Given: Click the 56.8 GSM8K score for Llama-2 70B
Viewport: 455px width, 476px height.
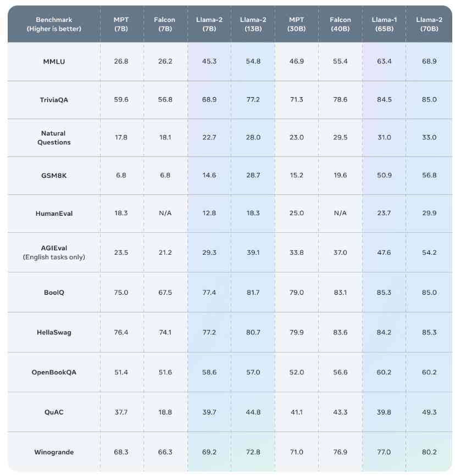Looking at the screenshot, I should pos(429,175).
